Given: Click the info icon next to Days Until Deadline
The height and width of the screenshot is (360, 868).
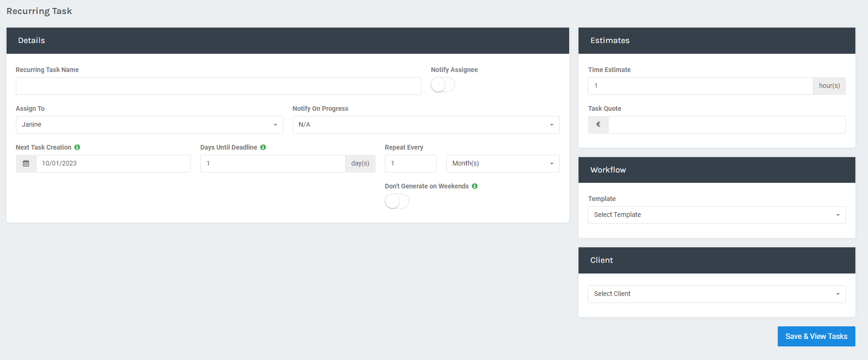Looking at the screenshot, I should coord(263,147).
